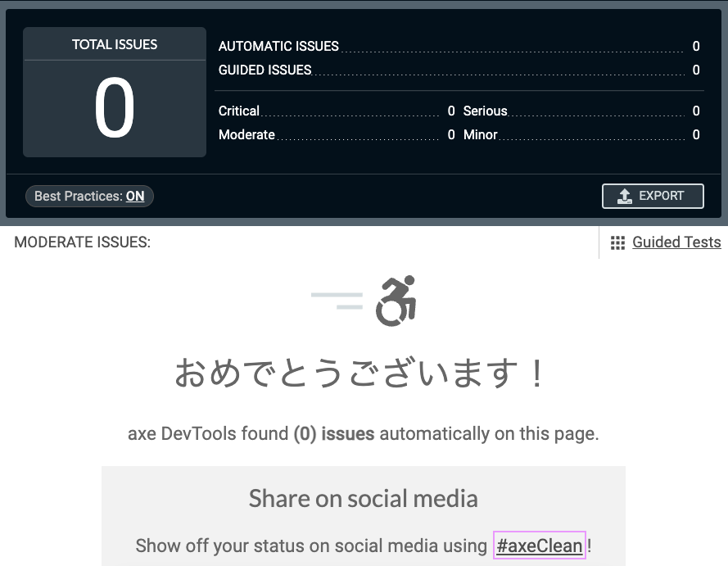Click the Guided Issues count of 0
The image size is (728, 566).
pos(696,70)
